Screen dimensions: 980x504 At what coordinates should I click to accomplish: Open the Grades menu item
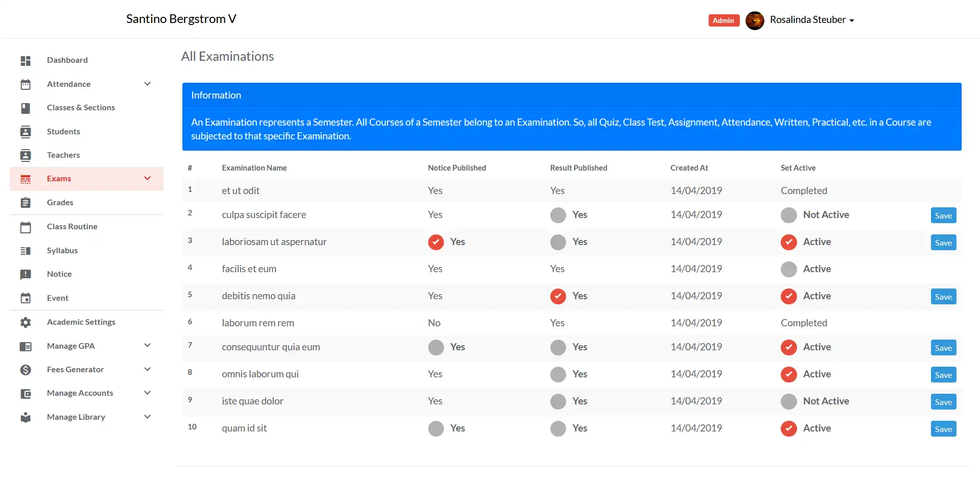pyautogui.click(x=60, y=203)
